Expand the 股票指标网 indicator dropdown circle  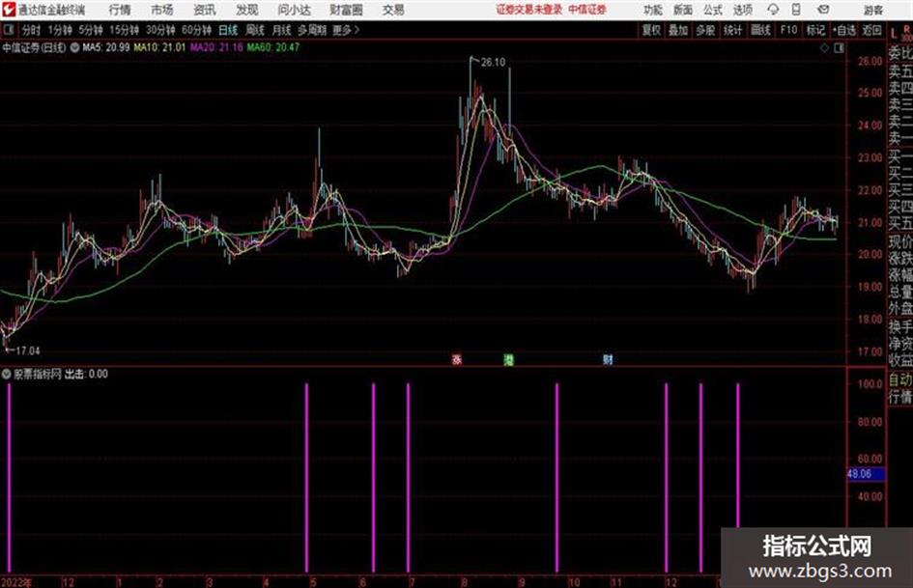pyautogui.click(x=7, y=374)
